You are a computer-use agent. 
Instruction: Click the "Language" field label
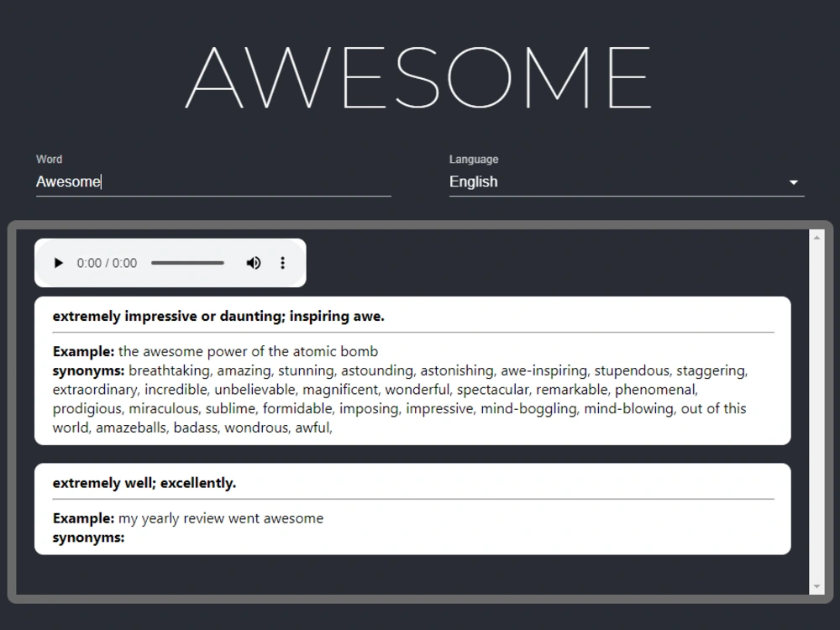coord(474,159)
